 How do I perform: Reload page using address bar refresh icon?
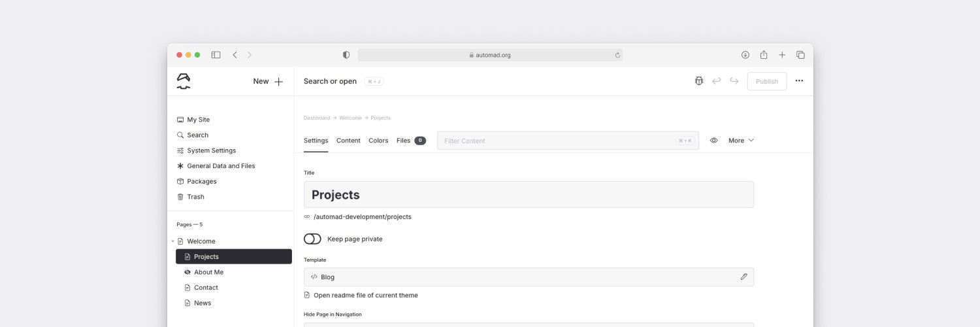pos(617,55)
